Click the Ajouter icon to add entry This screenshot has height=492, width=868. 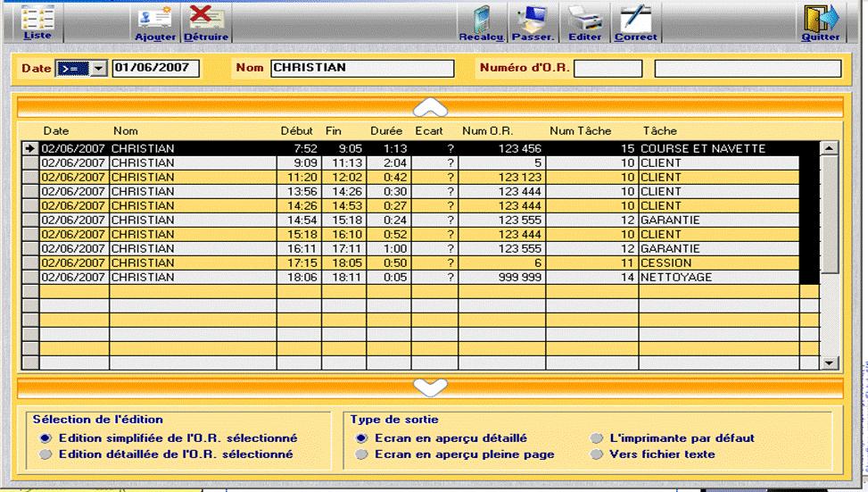[155, 21]
